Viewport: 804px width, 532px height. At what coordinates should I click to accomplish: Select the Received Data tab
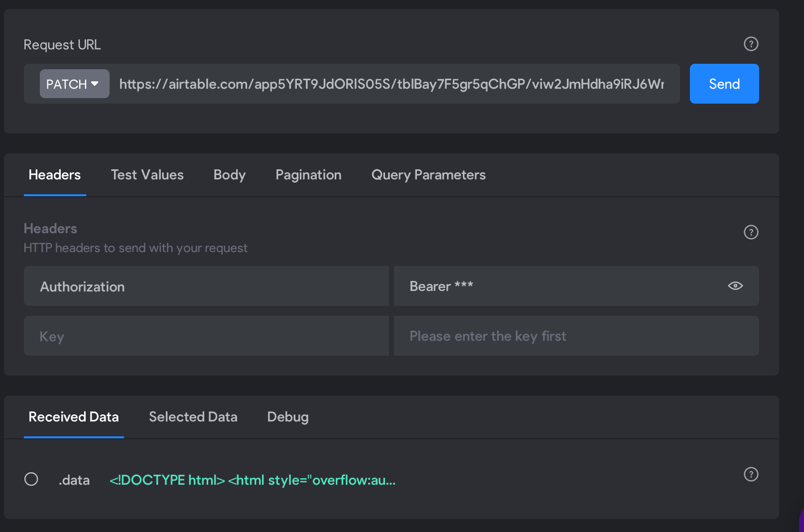pos(74,417)
